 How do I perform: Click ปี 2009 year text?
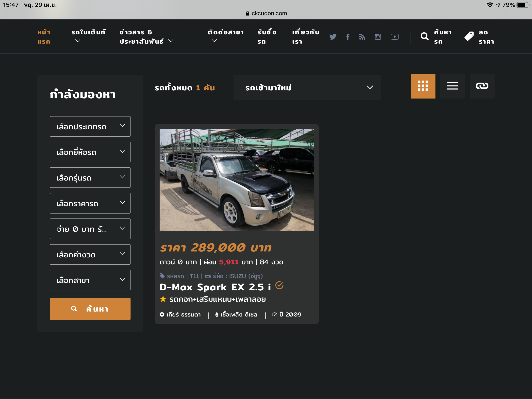point(290,315)
